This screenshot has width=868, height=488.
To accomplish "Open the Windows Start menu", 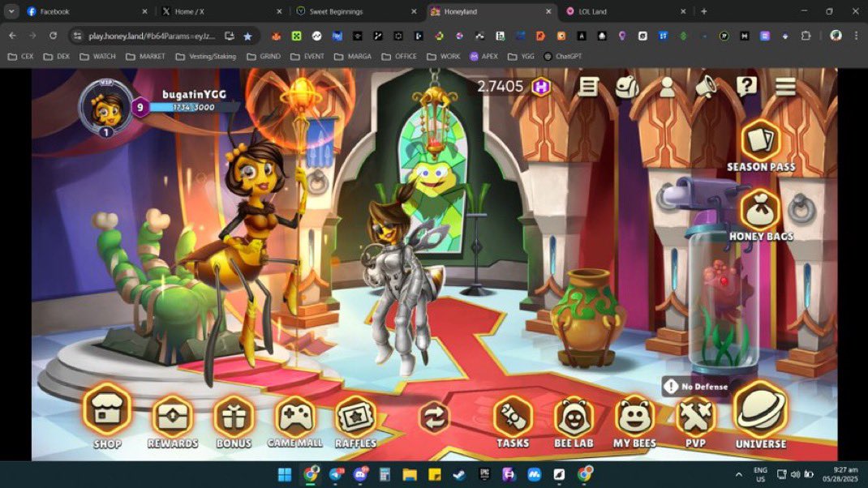I will click(x=285, y=474).
